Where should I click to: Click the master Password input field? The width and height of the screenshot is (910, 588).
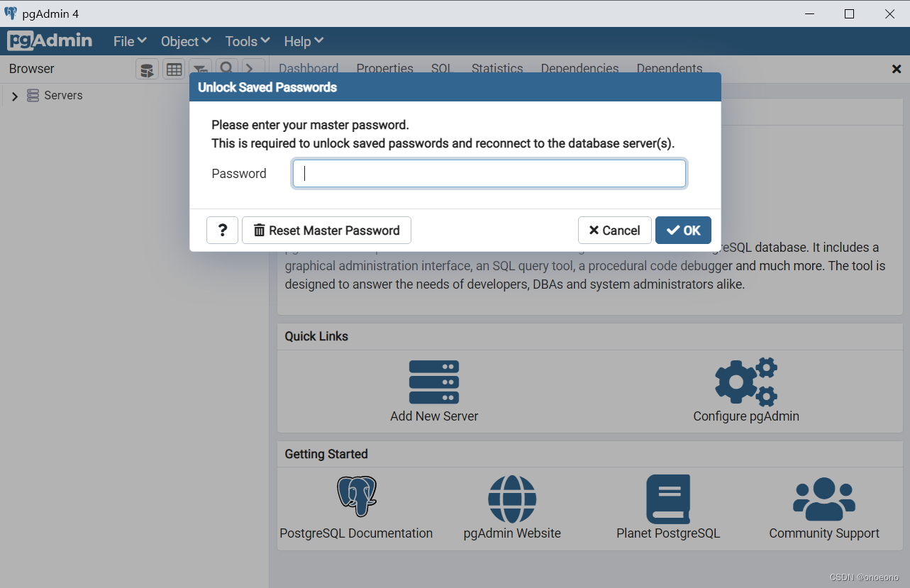point(489,174)
